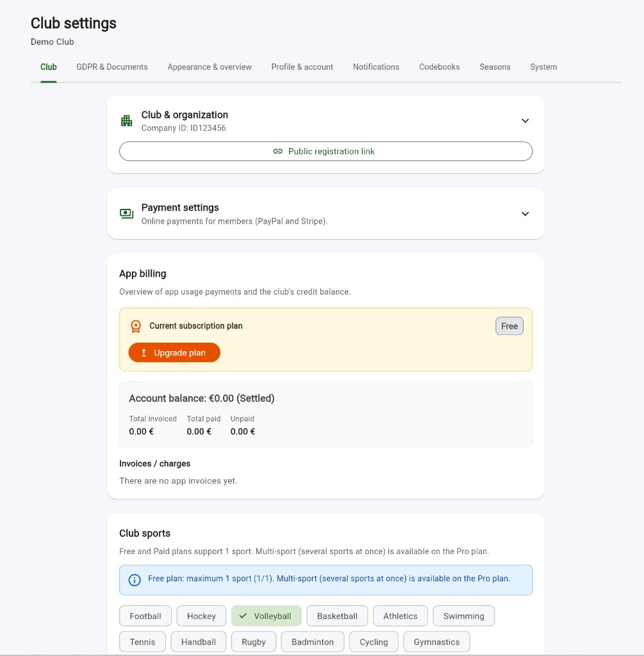The height and width of the screenshot is (656, 644).
Task: Pick the Cycling sport chip
Action: pos(374,642)
